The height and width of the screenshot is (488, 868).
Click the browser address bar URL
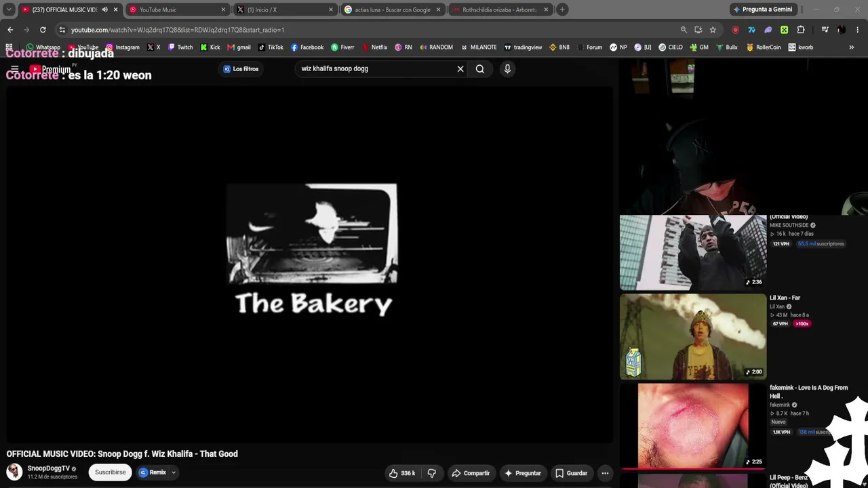point(178,30)
